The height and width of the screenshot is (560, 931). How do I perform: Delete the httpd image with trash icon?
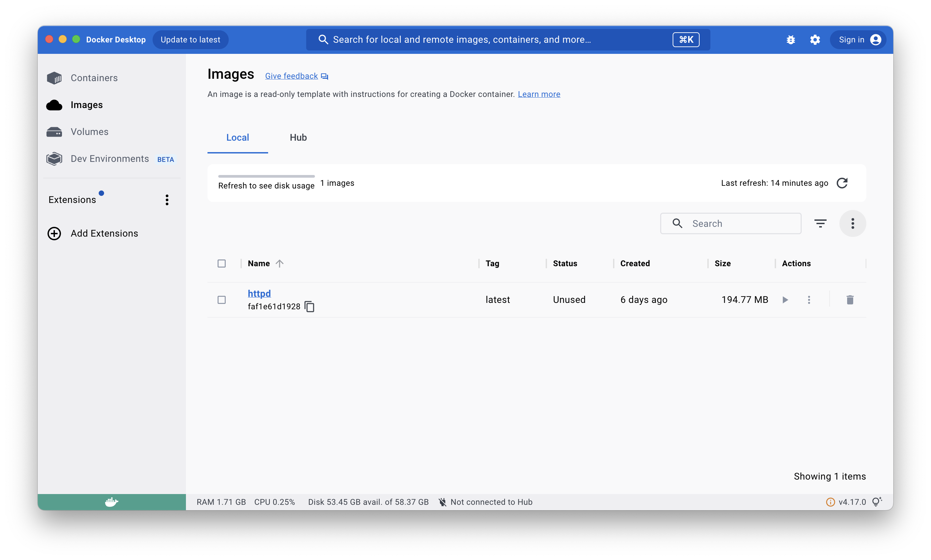click(850, 300)
